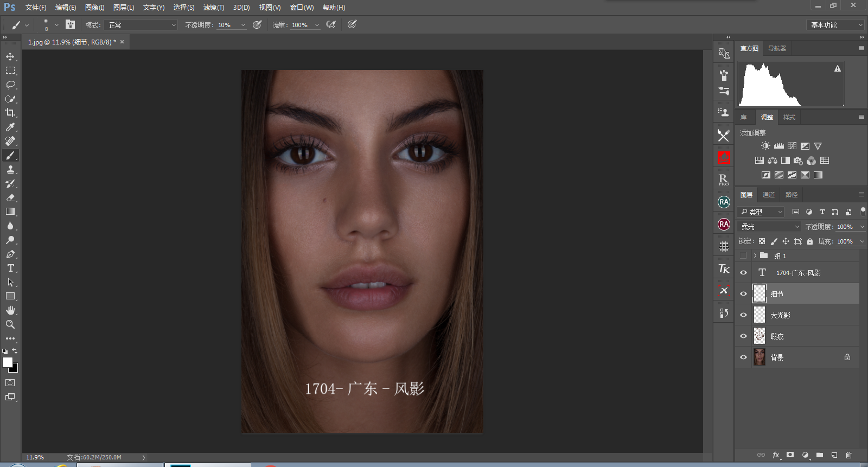Select the Crop tool
The width and height of the screenshot is (868, 467).
click(x=10, y=113)
